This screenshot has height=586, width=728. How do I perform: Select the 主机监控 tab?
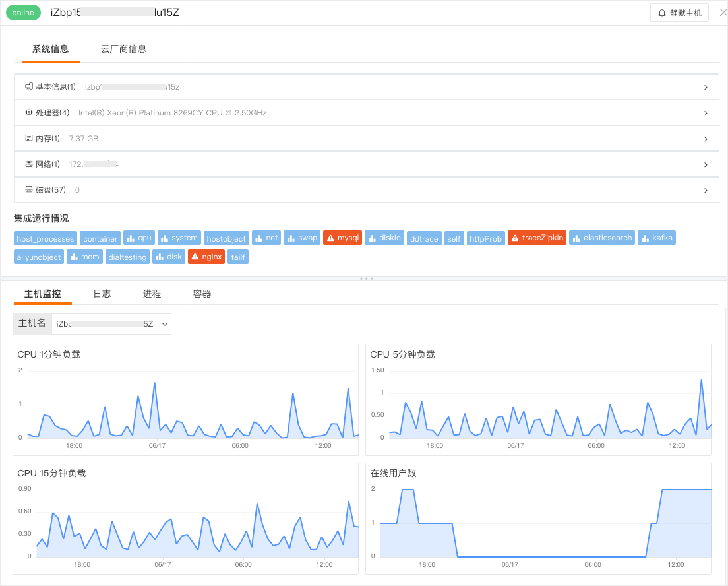point(43,294)
